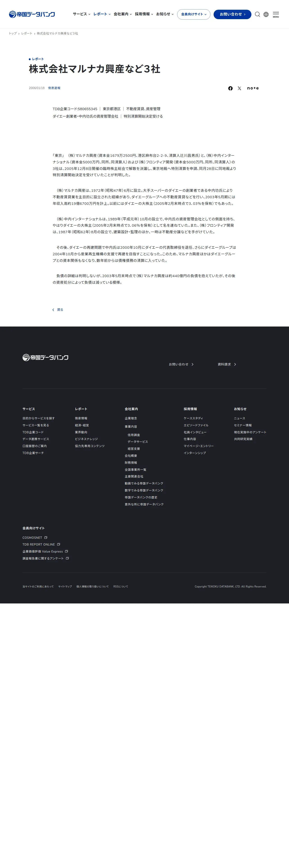This screenshot has width=289, height=868.
Task: Open footer インターンシップ link
Action: point(195,453)
